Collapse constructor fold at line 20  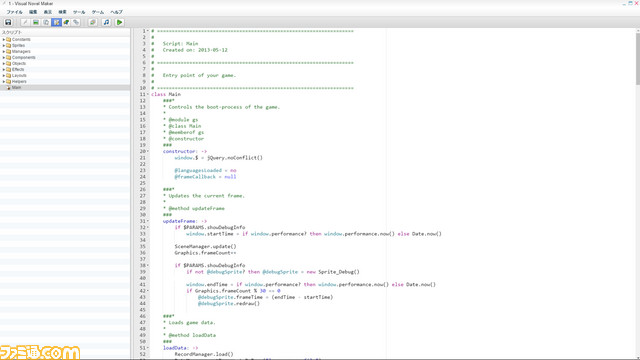point(148,151)
